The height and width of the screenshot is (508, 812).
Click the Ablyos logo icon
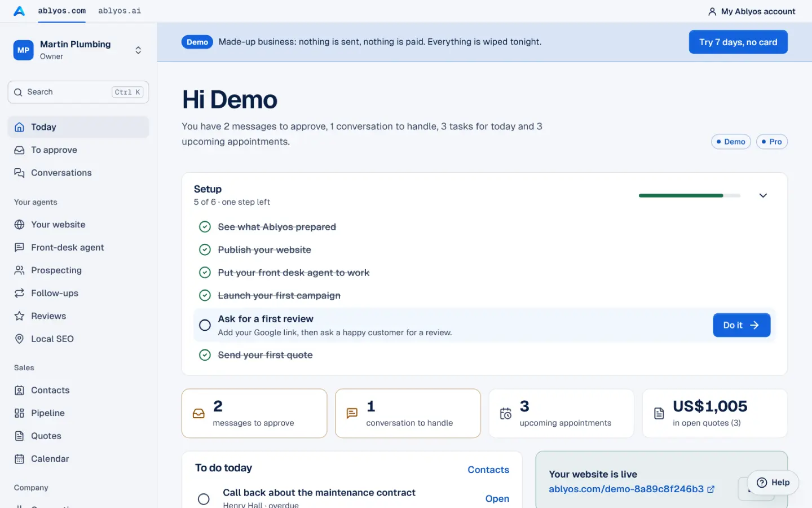tap(19, 11)
